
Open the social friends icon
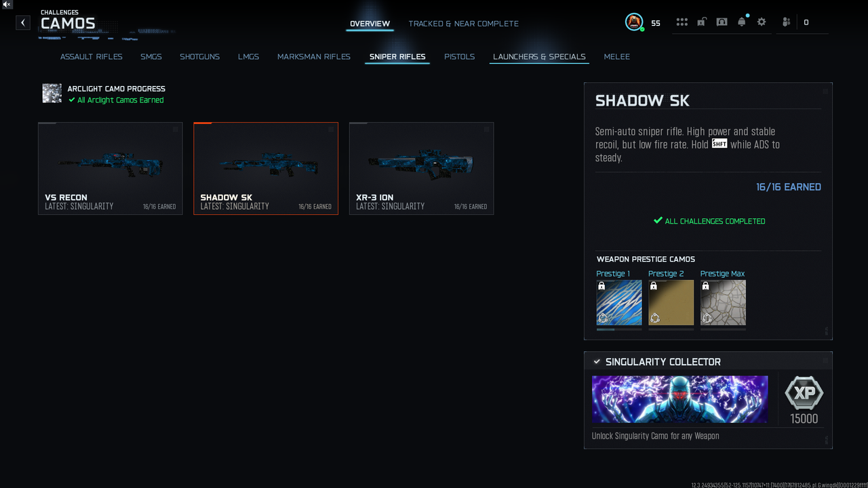coord(786,22)
